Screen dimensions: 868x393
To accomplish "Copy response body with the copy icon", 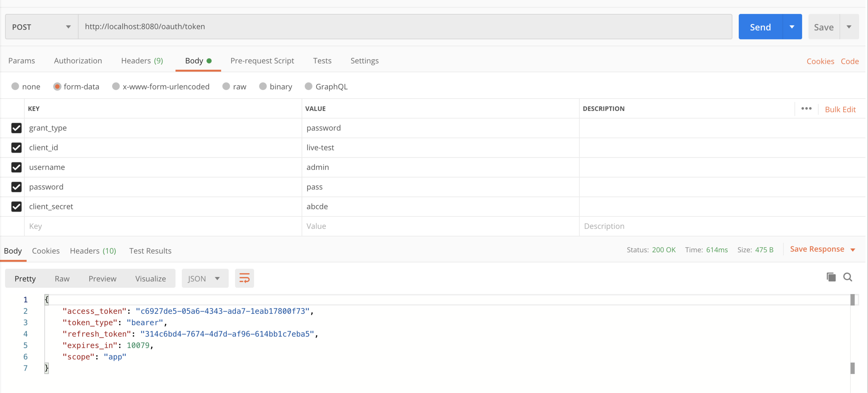I will coord(831,277).
